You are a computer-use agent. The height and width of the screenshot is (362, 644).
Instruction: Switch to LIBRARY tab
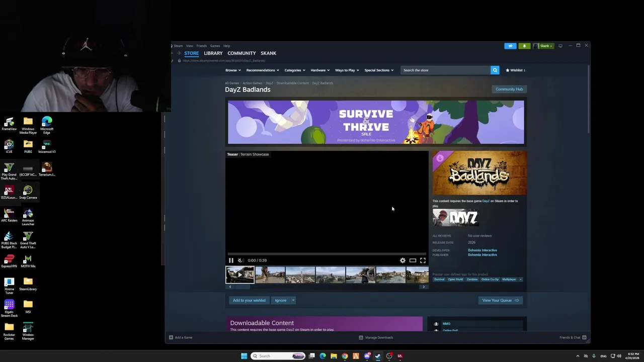coord(213,53)
